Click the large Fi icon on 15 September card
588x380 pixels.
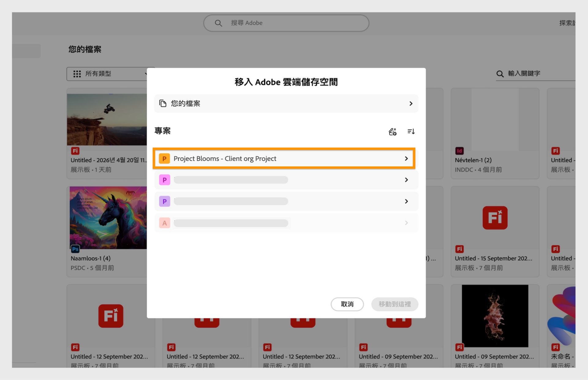(x=495, y=218)
